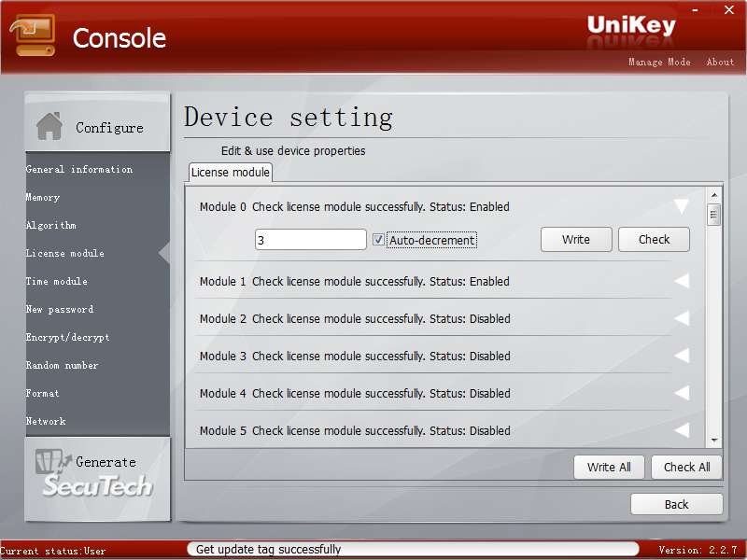Click the Back button
Screen dimensions: 747x560
pos(676,504)
